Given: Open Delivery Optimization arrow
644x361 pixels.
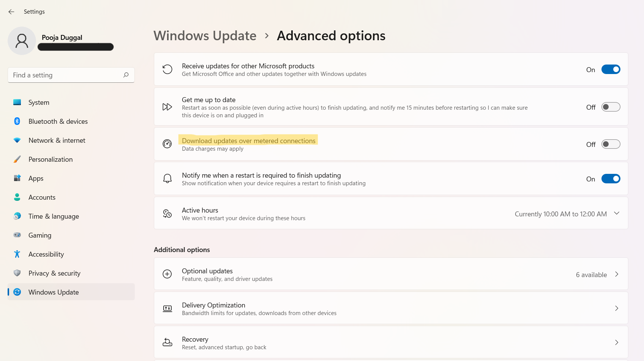Looking at the screenshot, I should coord(617,308).
